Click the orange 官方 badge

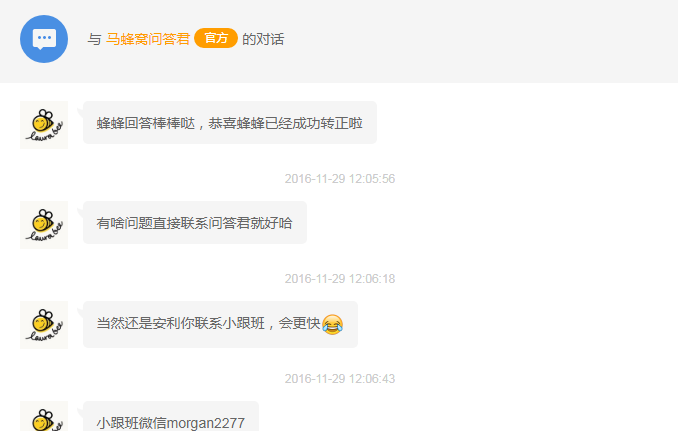[x=216, y=38]
